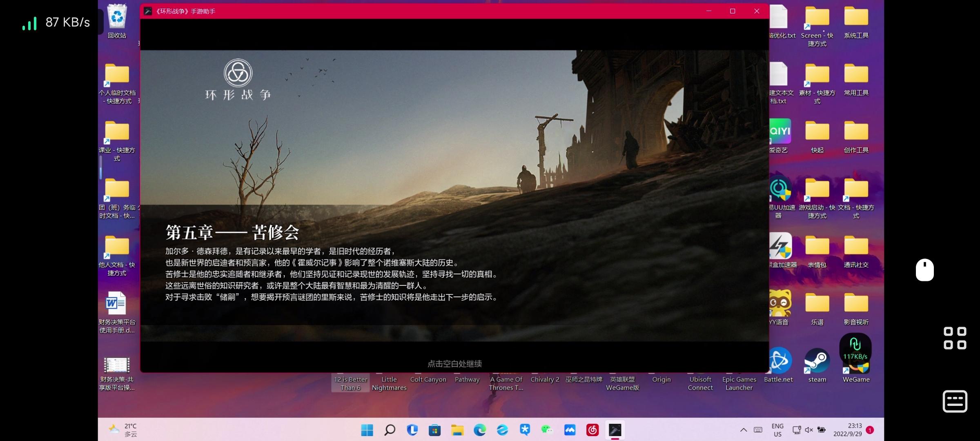This screenshot has height=441, width=980.
Task: Open the 游戏启动 shortcut folder
Action: pos(817,198)
